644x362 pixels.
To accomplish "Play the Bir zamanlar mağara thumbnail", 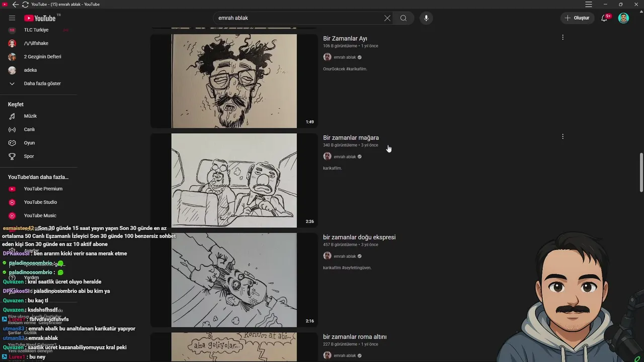I will coord(234,180).
